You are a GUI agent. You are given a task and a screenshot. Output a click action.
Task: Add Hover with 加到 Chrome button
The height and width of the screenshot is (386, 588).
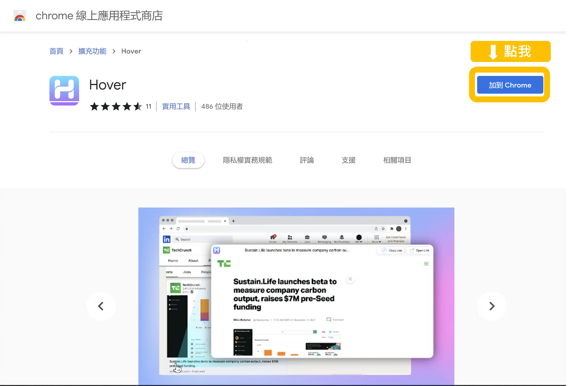[510, 85]
